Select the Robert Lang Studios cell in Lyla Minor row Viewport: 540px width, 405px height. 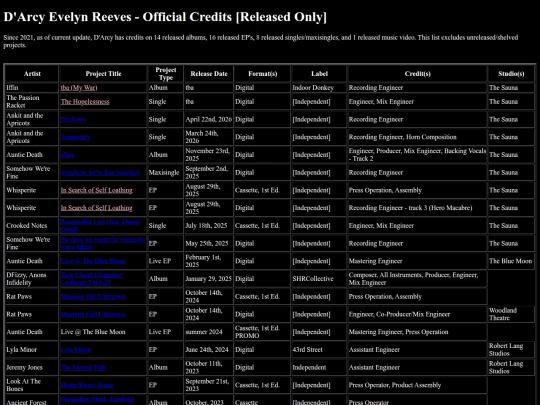pos(511,350)
